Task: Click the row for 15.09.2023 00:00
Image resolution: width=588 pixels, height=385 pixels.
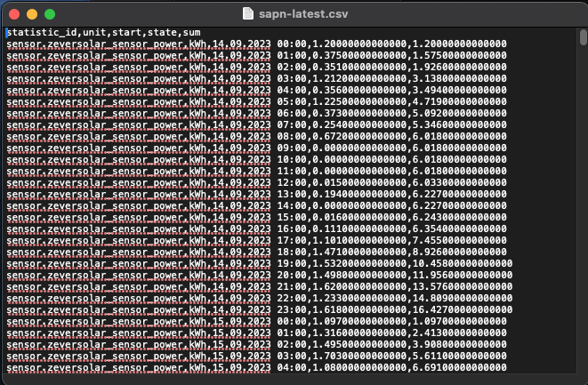Action: click(x=256, y=321)
